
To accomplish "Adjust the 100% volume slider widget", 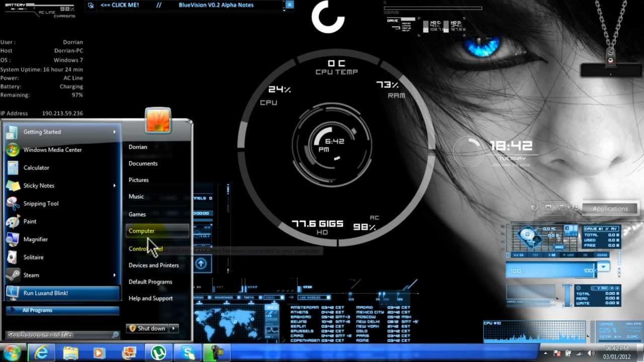I will click(x=548, y=269).
